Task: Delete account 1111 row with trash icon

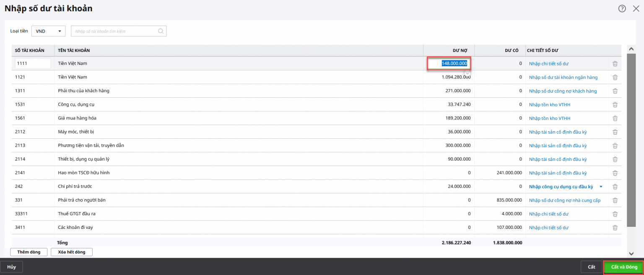Action: [615, 64]
